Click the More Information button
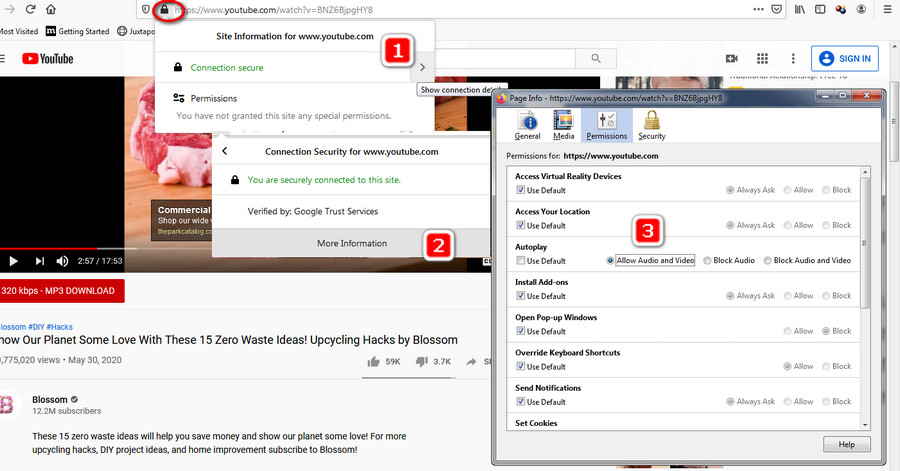This screenshot has width=900, height=471. tap(351, 243)
